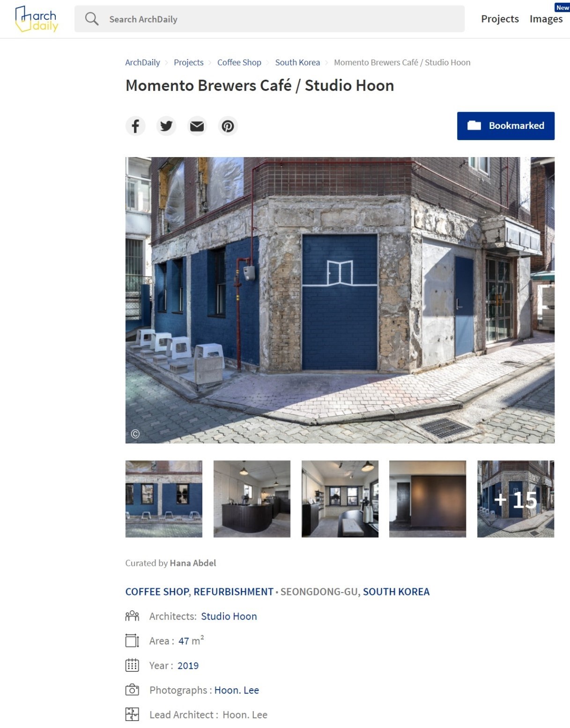Go to South Korea breadcrumb

click(x=297, y=62)
